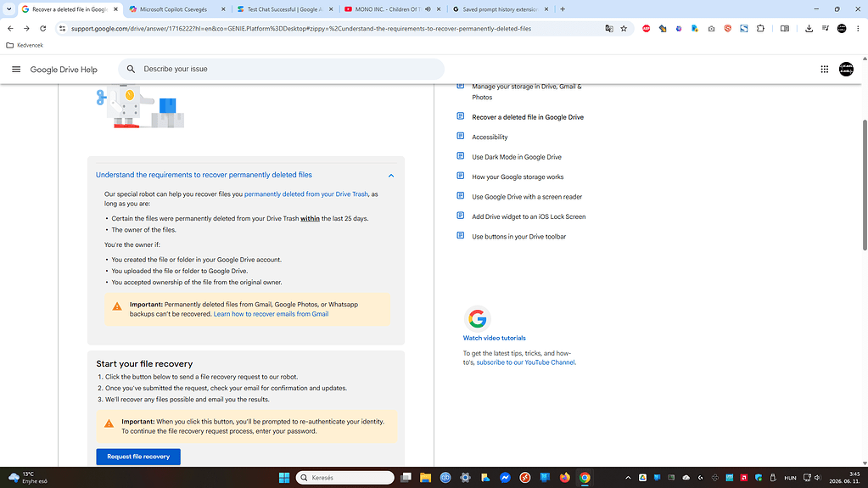Open 'permanently deleted from your Drive Trash' link
Screen dimensions: 868x488
tap(306, 194)
